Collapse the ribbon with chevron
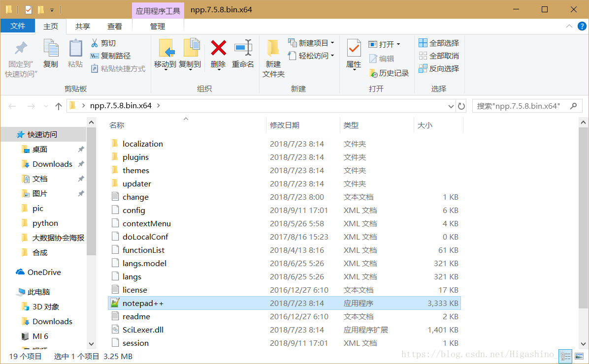Image resolution: width=589 pixels, height=364 pixels. click(x=569, y=26)
